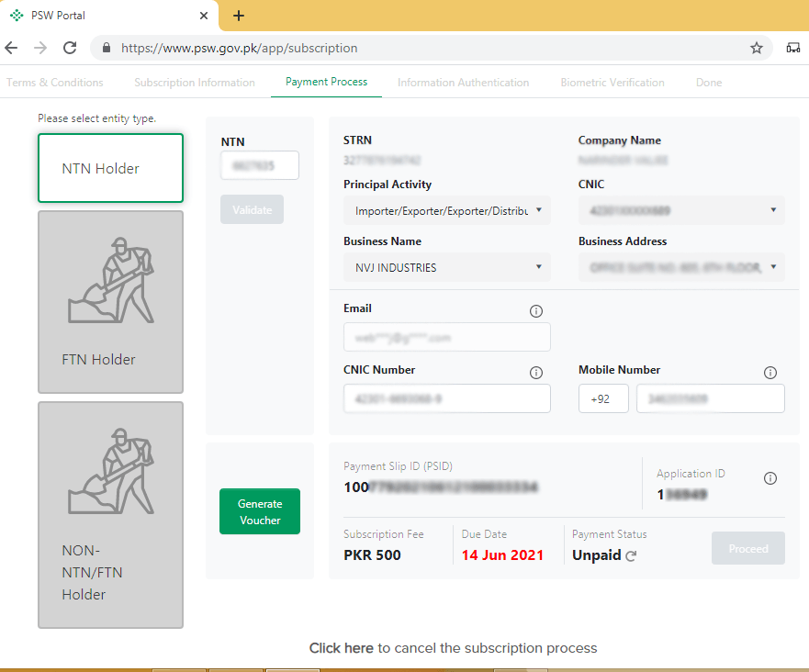Click the 14 Jun 2021 due date
Image resolution: width=809 pixels, height=672 pixels.
pyautogui.click(x=502, y=554)
